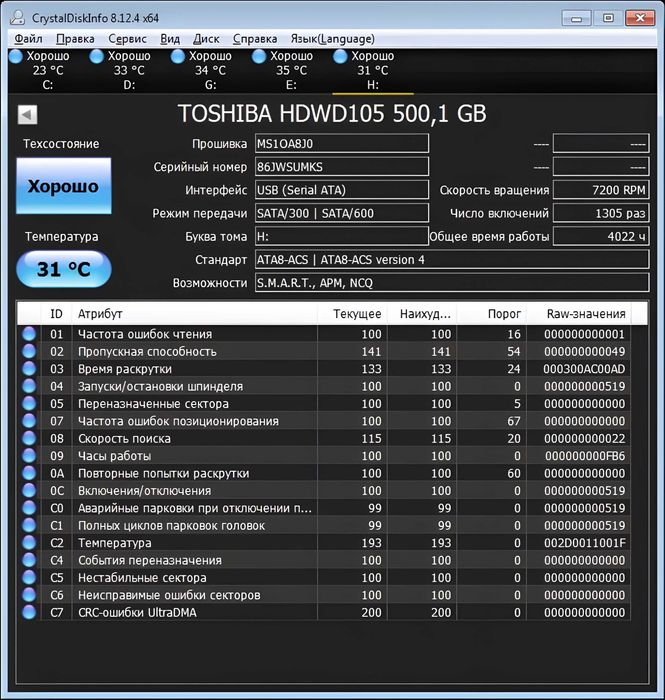Click the Текущее column header
This screenshot has width=665, height=700.
tap(353, 314)
